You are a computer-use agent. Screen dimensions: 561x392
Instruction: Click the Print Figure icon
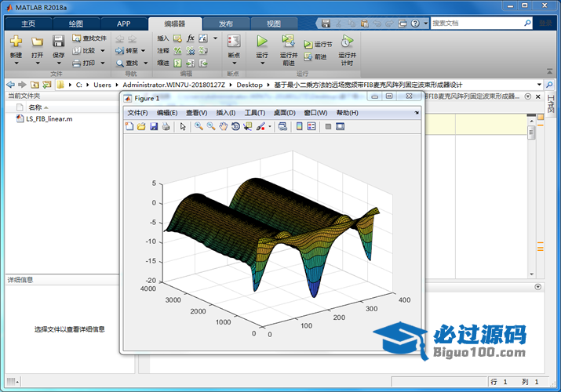click(x=166, y=126)
